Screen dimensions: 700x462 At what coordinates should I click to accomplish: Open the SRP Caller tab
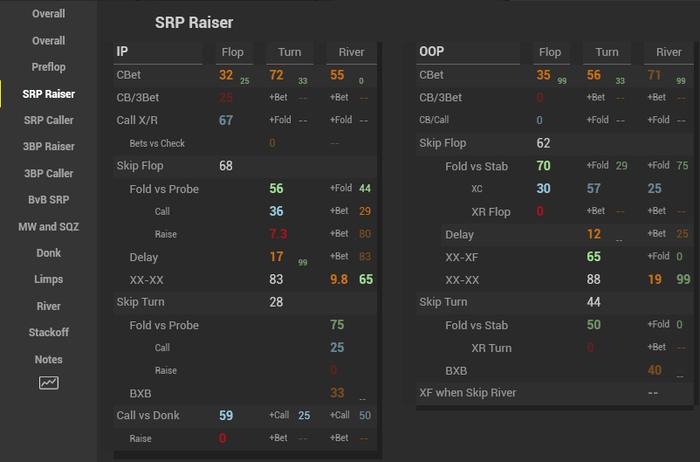(48, 120)
